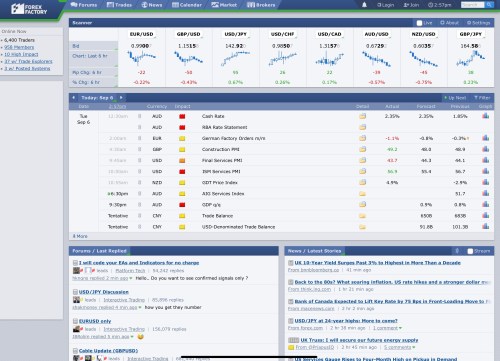Open the EUR/USD pair dropdown
Viewport: 500px width, 361px height.
click(x=142, y=34)
